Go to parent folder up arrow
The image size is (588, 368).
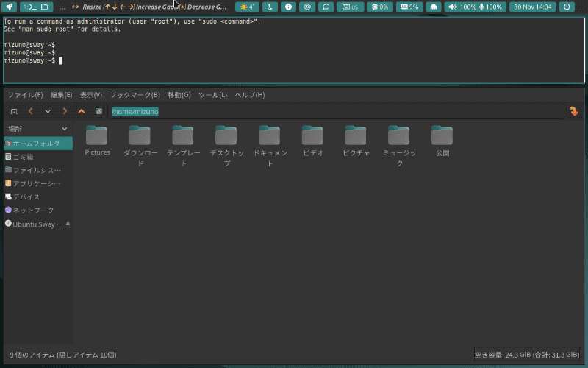[82, 112]
